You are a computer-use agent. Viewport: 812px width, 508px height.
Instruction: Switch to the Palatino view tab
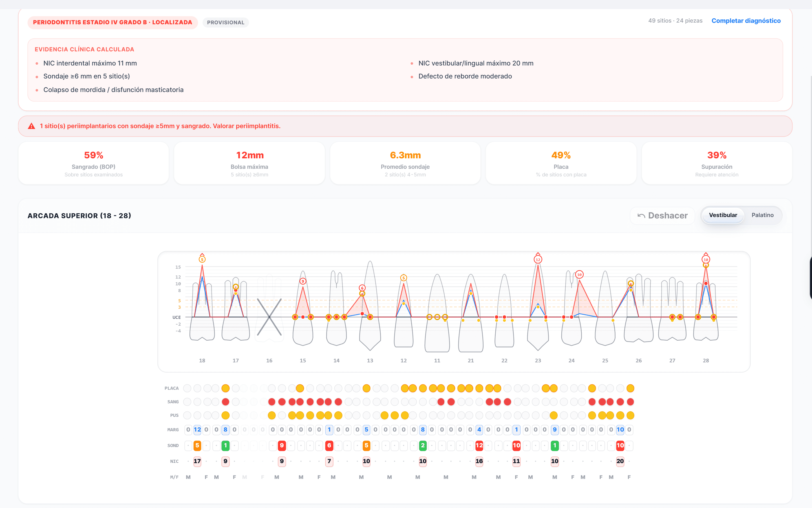click(762, 215)
